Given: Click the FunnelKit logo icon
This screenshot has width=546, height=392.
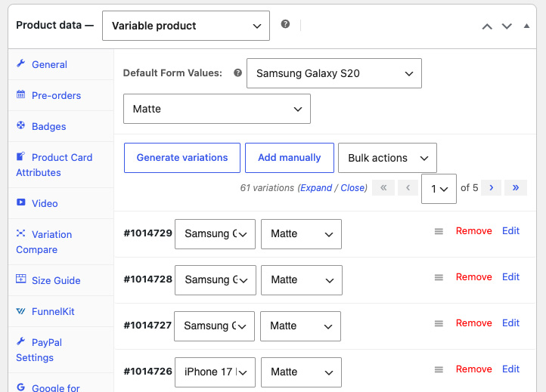Looking at the screenshot, I should [21, 311].
